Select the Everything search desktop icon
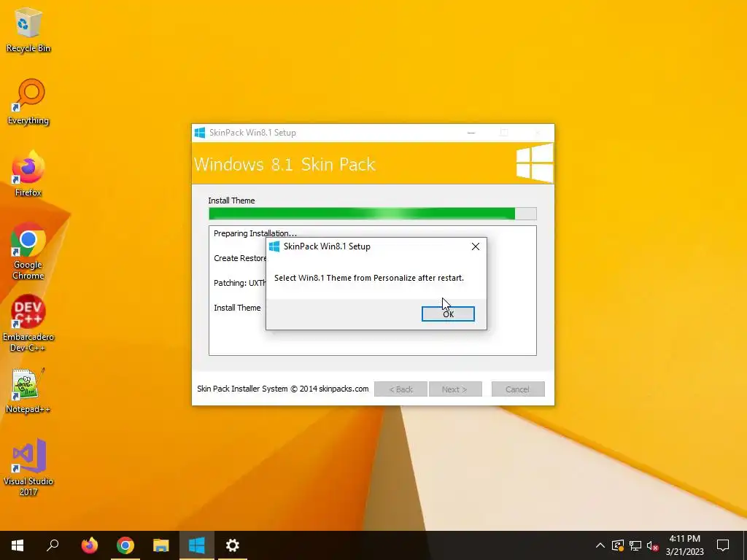The image size is (747, 560). [28, 102]
